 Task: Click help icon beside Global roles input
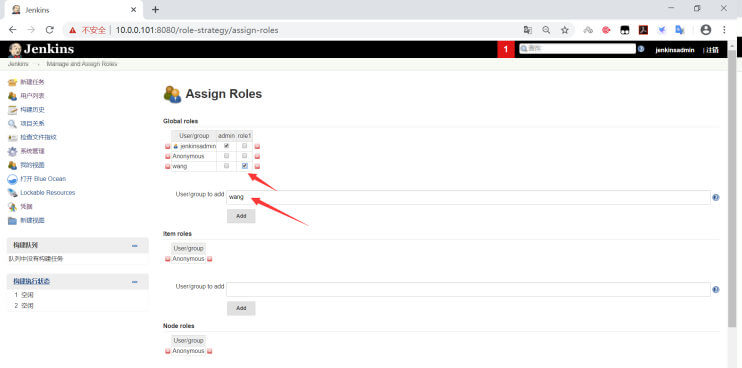coord(716,197)
